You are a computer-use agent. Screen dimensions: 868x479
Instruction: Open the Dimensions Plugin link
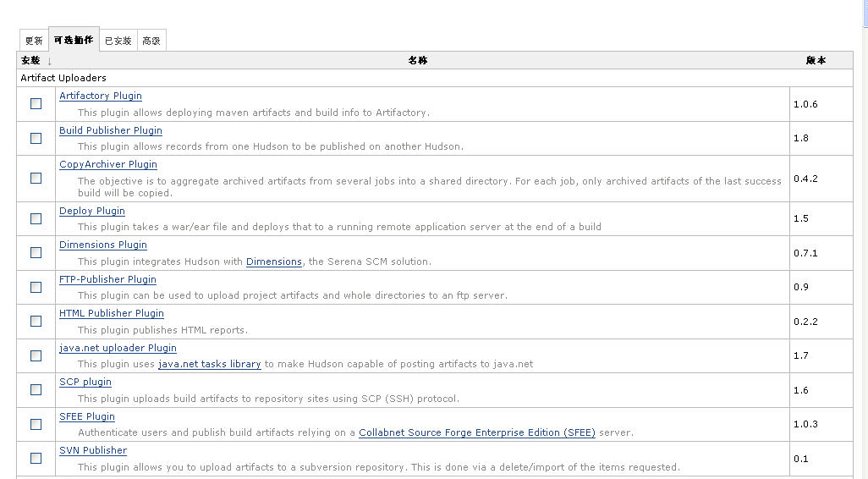point(103,245)
